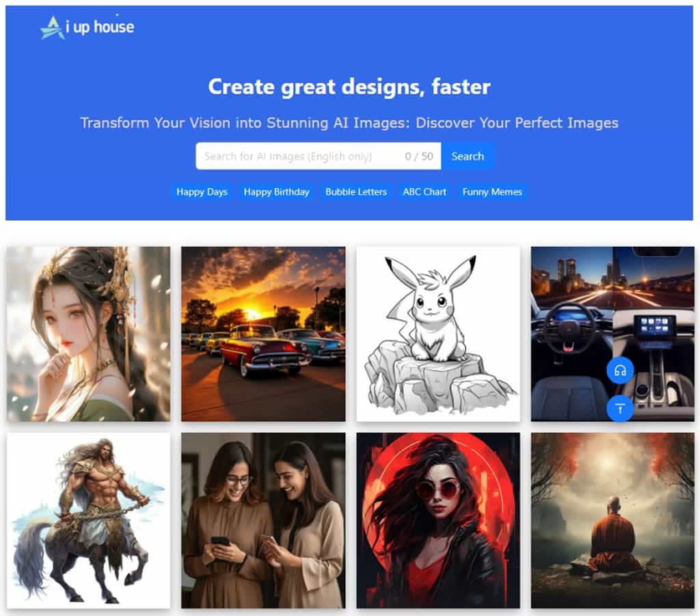This screenshot has width=700, height=616.
Task: Click the i up house brand text
Action: pos(105,28)
